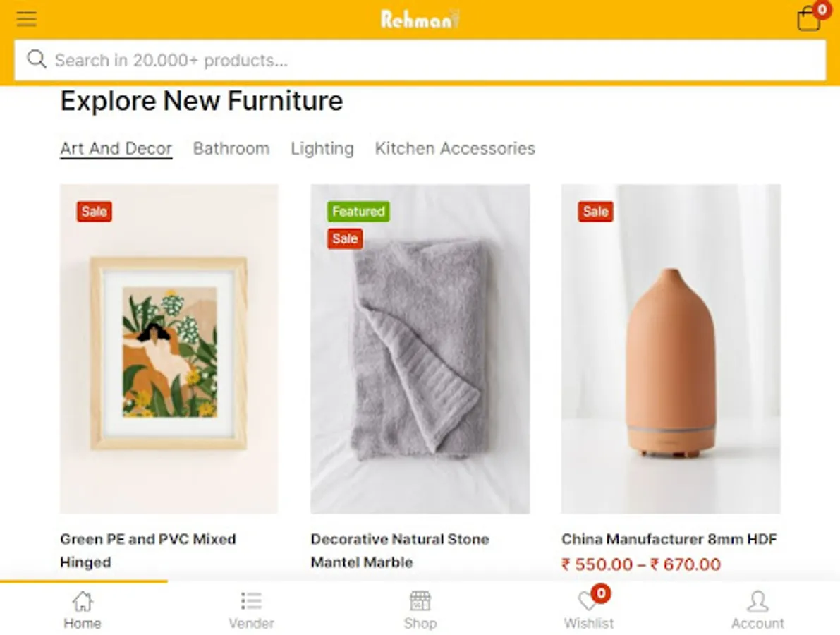840x635 pixels.
Task: Click the Rehman logo
Action: [420, 19]
